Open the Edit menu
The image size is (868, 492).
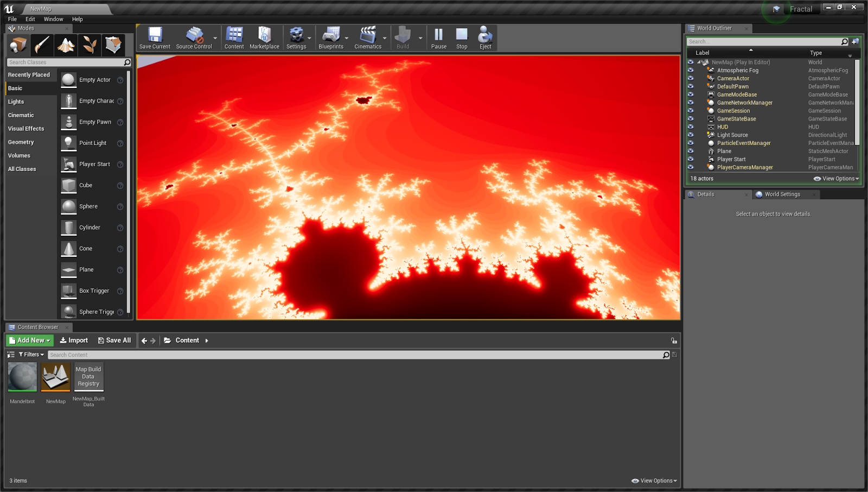pos(30,19)
